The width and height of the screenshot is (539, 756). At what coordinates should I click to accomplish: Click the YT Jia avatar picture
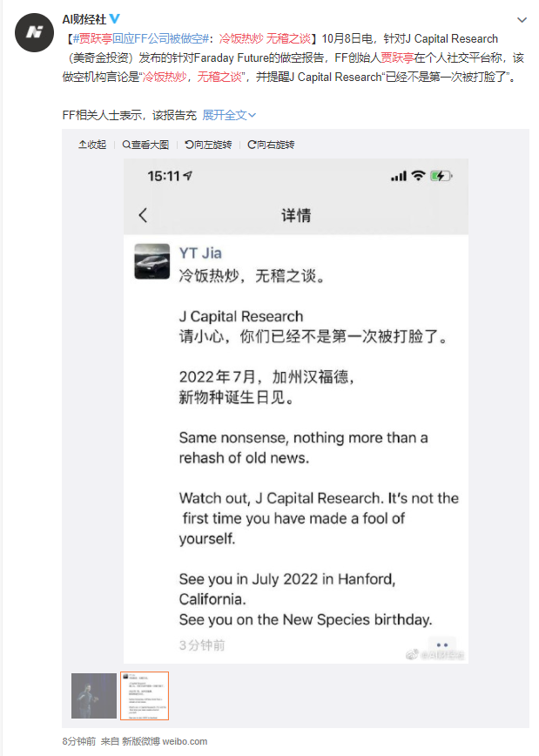pos(152,261)
